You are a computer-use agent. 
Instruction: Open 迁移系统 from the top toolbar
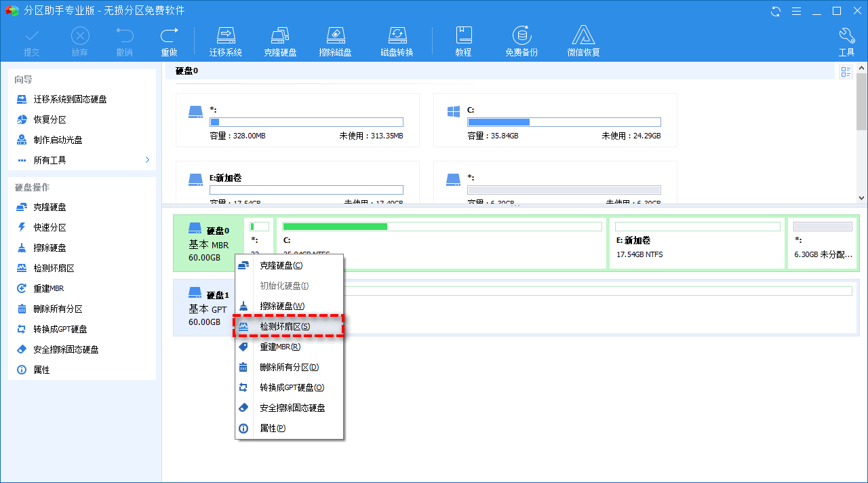pyautogui.click(x=226, y=41)
